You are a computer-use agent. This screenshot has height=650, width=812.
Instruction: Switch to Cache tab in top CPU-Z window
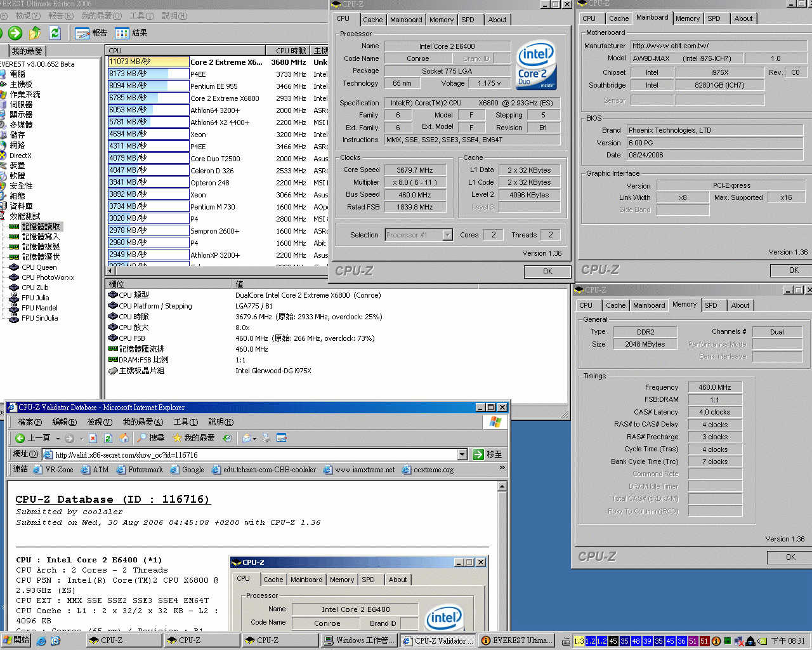[373, 20]
